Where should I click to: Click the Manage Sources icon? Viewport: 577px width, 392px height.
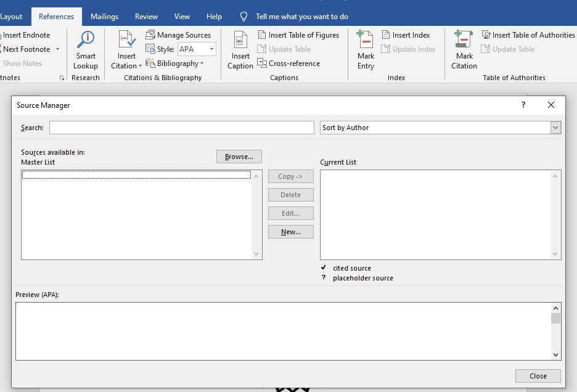(x=150, y=35)
